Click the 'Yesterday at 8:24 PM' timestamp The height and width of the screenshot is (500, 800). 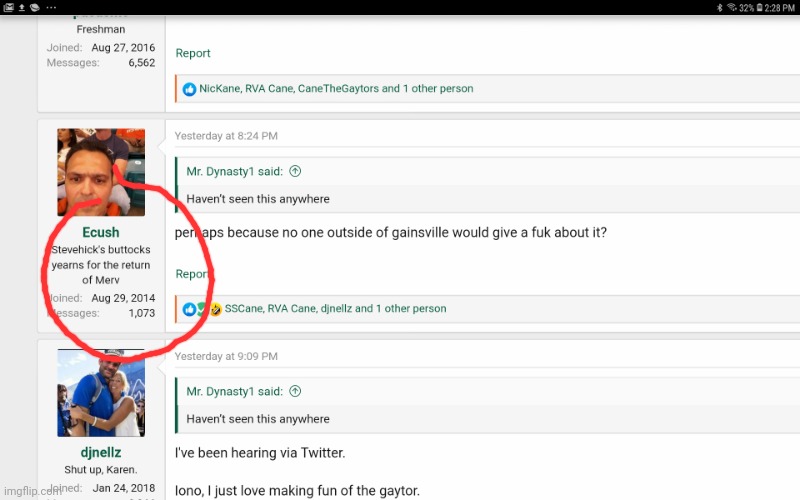[x=226, y=136]
